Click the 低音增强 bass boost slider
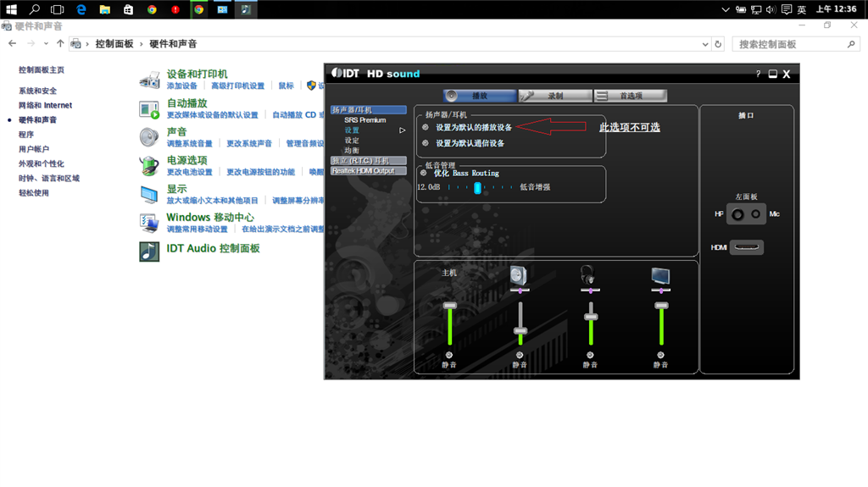 [480, 188]
